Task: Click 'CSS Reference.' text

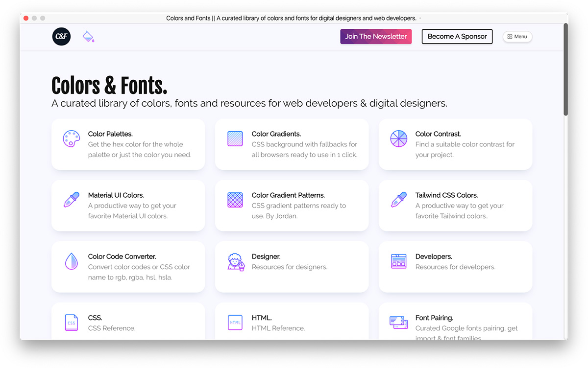Action: coord(112,328)
